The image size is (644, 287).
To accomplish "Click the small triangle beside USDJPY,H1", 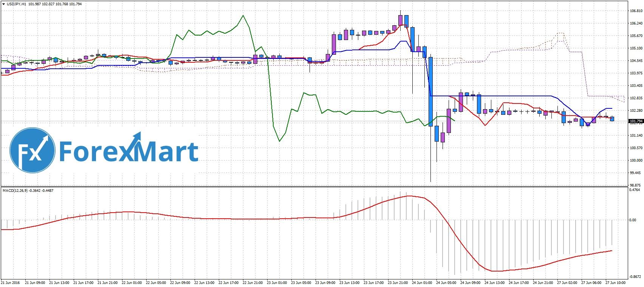I will 3,4.
